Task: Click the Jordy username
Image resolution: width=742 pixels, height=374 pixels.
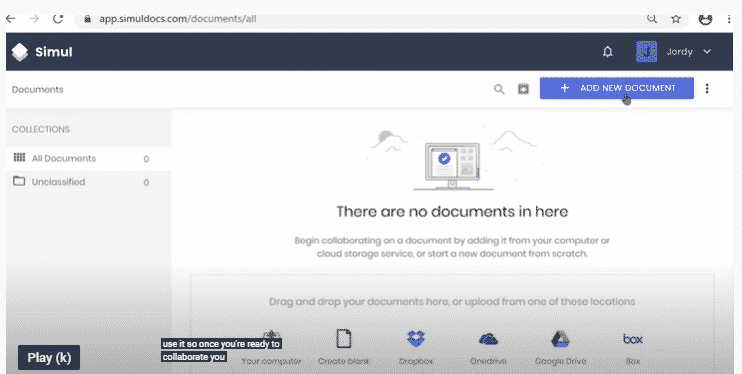Action: [x=680, y=52]
